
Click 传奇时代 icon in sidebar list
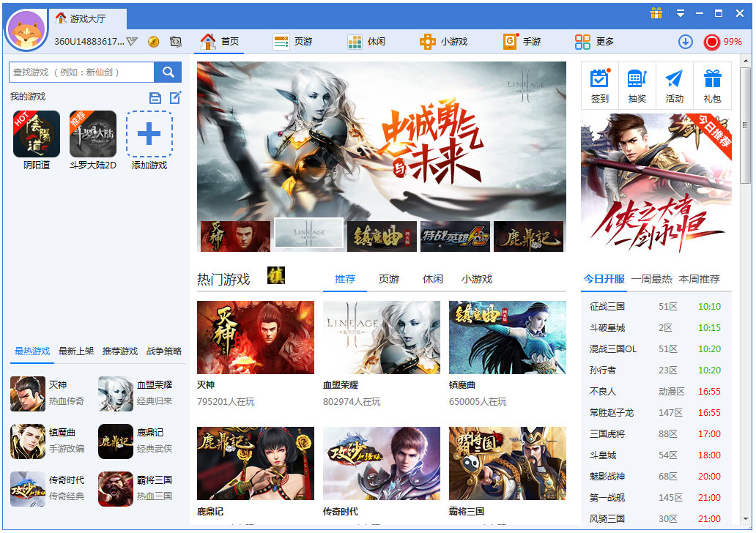click(x=28, y=488)
